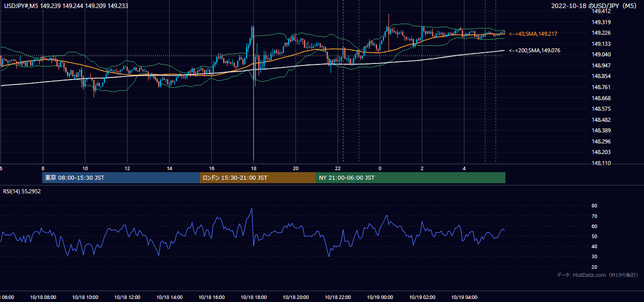
Task: Click price scale value 148.854
Action: pyautogui.click(x=601, y=76)
